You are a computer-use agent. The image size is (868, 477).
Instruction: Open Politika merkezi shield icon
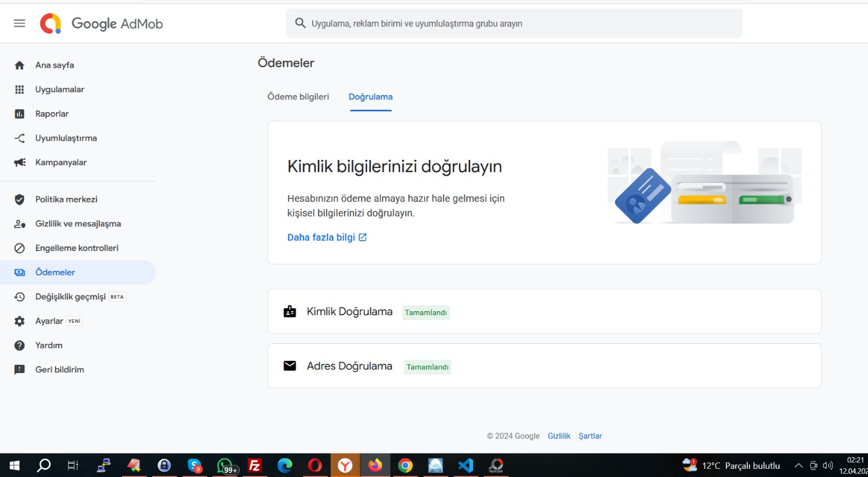[19, 200]
